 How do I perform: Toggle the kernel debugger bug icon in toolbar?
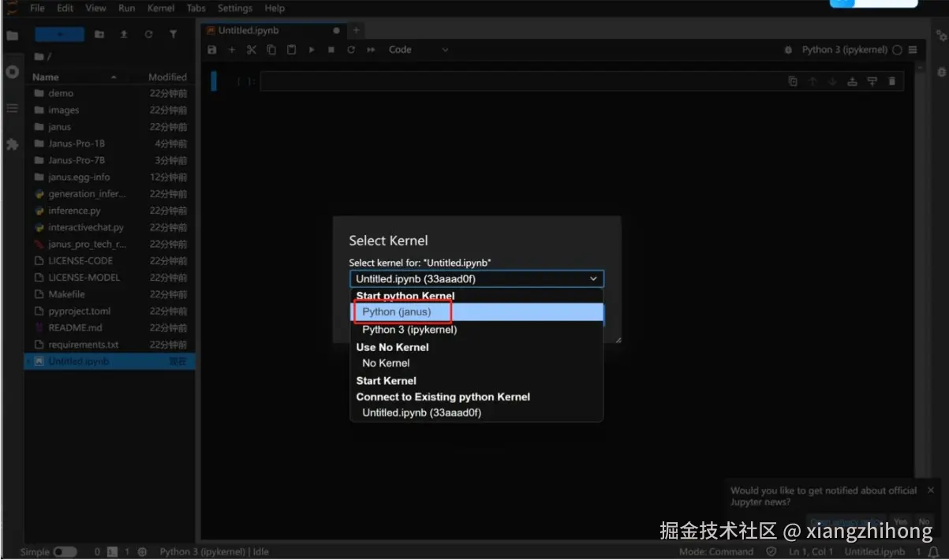click(x=788, y=50)
